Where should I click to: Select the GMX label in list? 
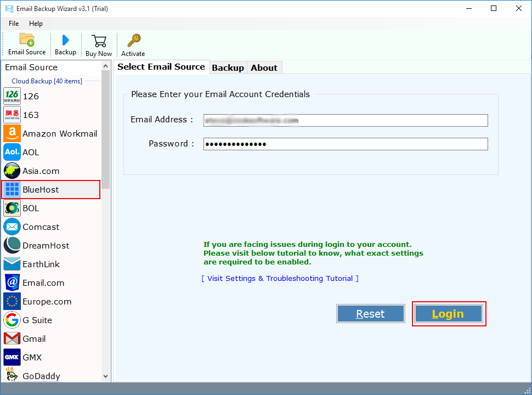click(32, 358)
